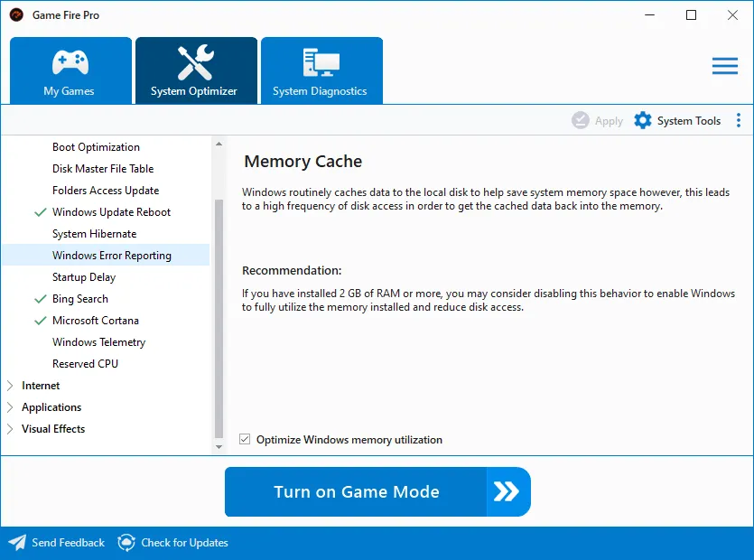Expand the Visual Effects tree category
The image size is (754, 560).
point(11,429)
